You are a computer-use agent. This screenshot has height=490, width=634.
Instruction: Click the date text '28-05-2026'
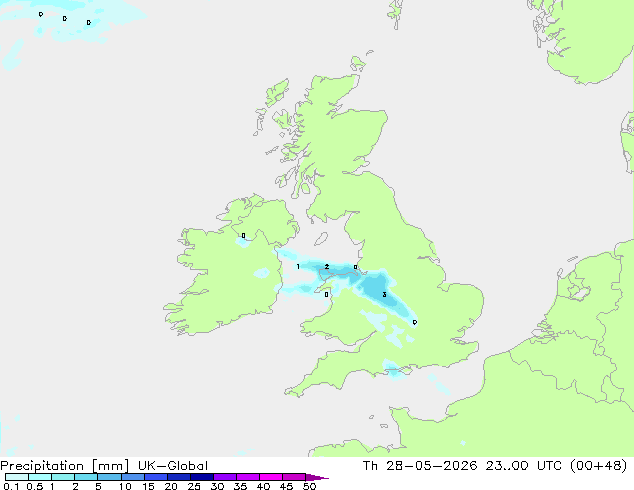point(431,466)
